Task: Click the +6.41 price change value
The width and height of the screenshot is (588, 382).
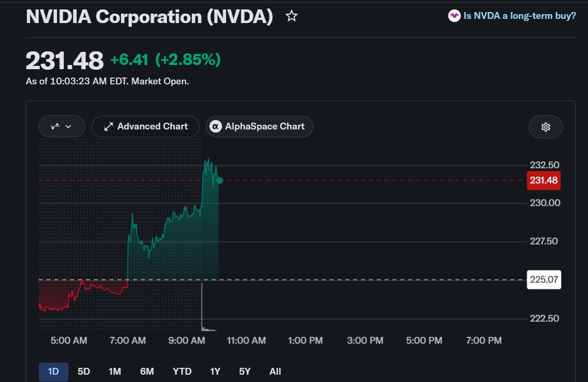Action: (129, 60)
